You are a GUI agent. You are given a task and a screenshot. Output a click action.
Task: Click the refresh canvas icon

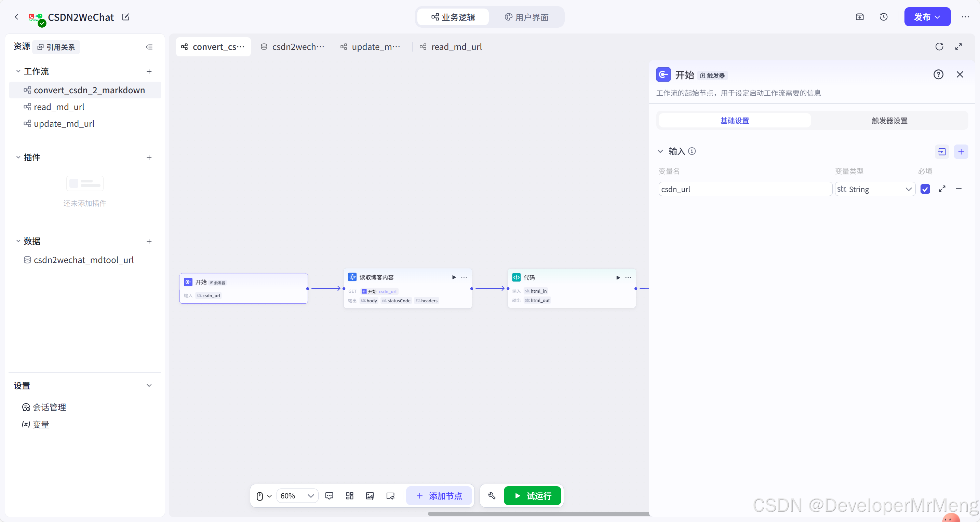pyautogui.click(x=939, y=47)
